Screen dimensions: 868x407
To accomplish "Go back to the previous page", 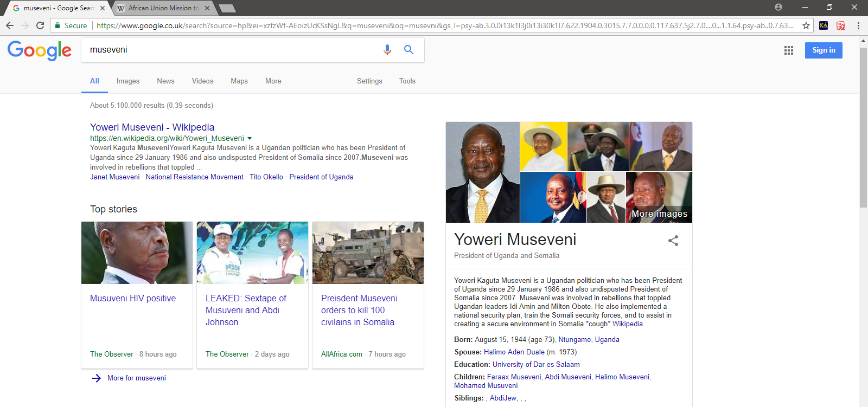I will (x=10, y=25).
